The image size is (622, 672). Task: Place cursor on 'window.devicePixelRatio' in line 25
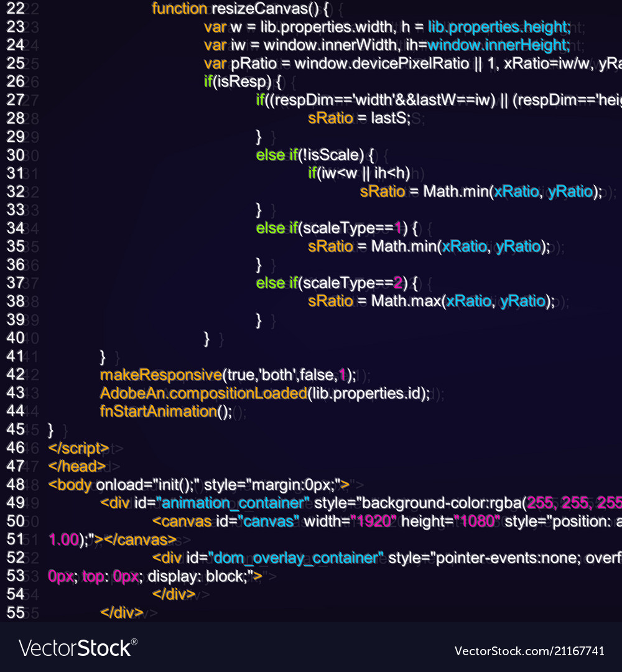(x=382, y=63)
